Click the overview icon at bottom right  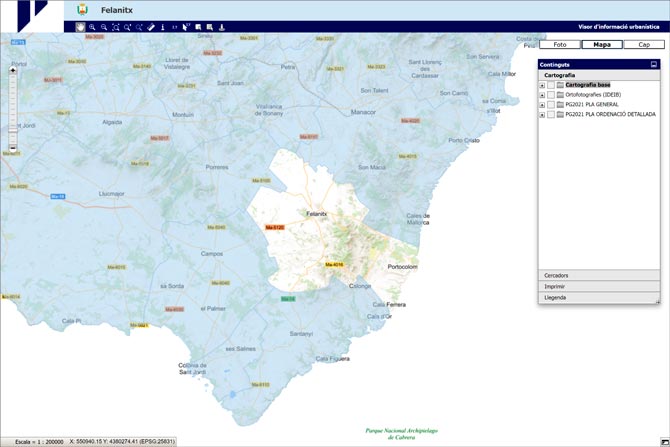point(665,442)
